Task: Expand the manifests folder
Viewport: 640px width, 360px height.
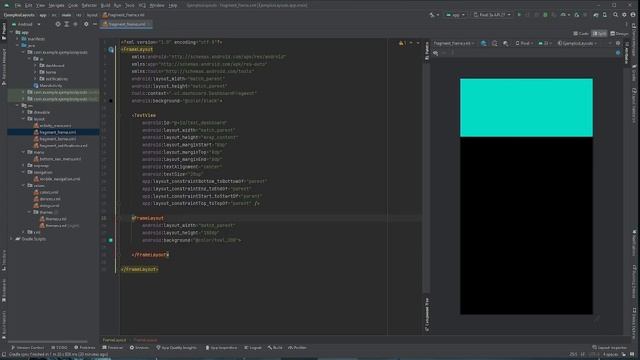Action: (18, 39)
